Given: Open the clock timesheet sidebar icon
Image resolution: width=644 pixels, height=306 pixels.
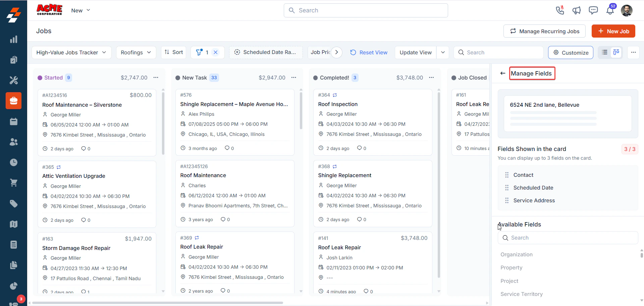Looking at the screenshot, I should [13, 162].
